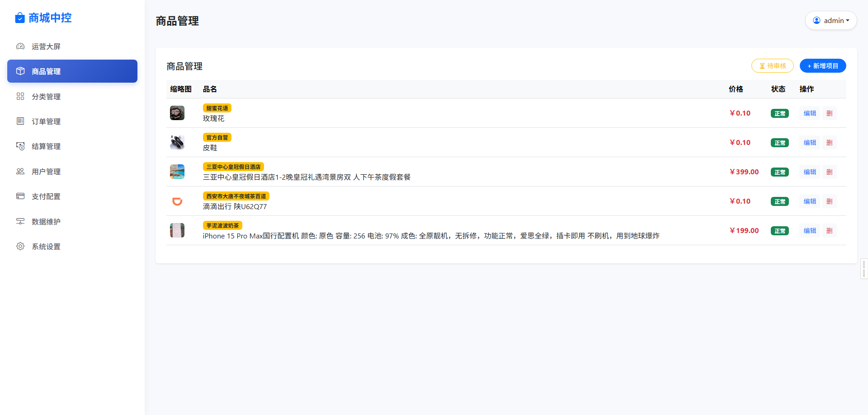Open 运营大屏 menu item
Viewport: 868px width, 415px height.
72,47
